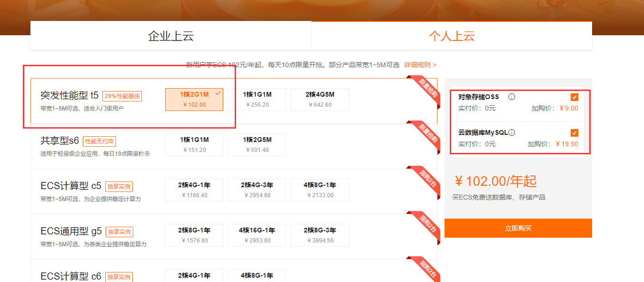Open the info icon beside 云数据库MySQL
Image resolution: width=644 pixels, height=282 pixels.
(512, 132)
